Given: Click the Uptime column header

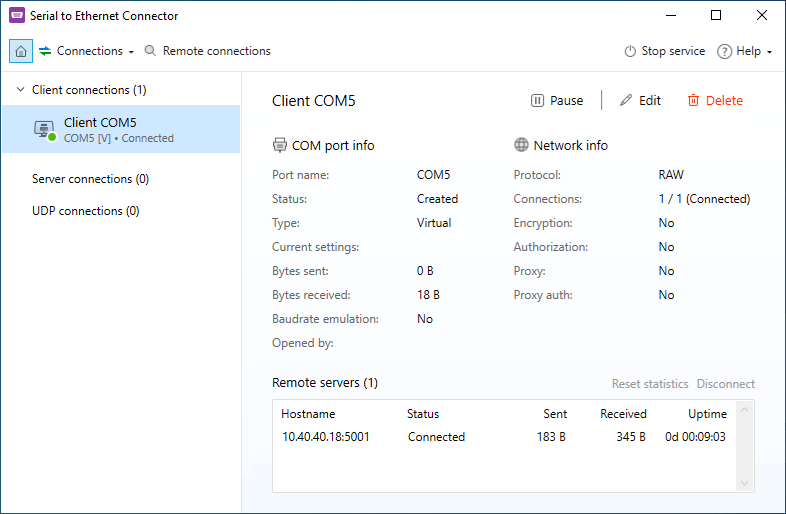Looking at the screenshot, I should coord(707,414).
